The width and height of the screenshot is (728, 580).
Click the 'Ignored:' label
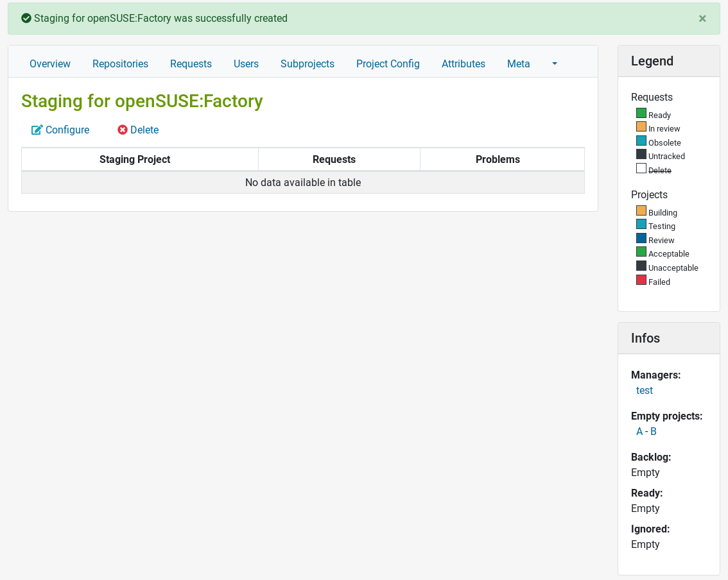point(650,529)
